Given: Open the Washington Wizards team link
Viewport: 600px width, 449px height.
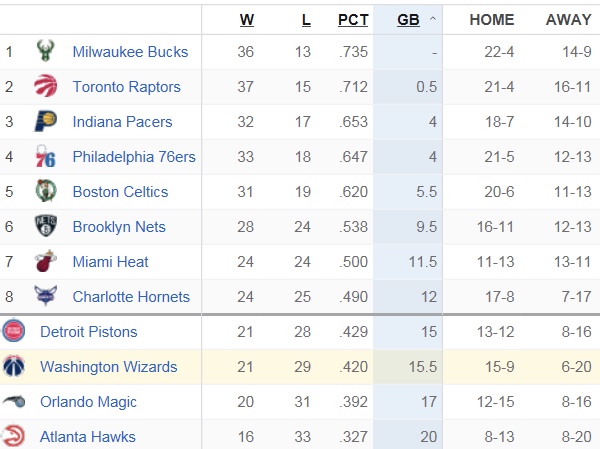Looking at the screenshot, I should (x=108, y=367).
